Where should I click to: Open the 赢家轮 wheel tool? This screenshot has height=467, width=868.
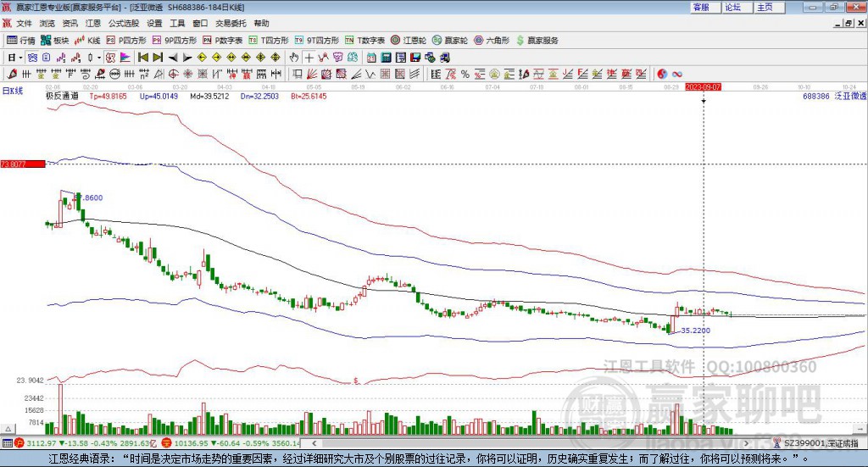[450, 41]
